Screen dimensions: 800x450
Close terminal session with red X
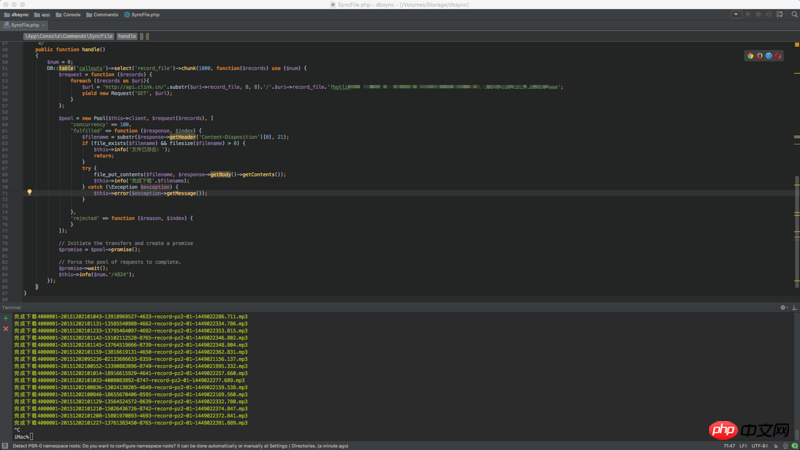tap(6, 328)
